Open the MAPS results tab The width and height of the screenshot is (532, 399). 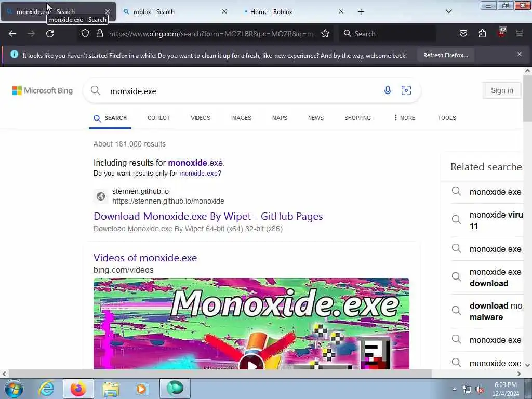tap(280, 118)
